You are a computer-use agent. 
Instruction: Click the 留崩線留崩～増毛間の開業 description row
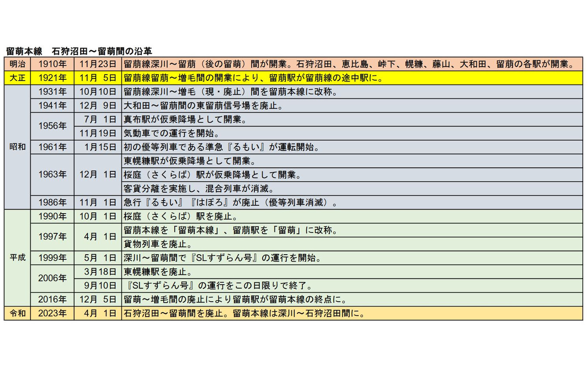pos(352,78)
